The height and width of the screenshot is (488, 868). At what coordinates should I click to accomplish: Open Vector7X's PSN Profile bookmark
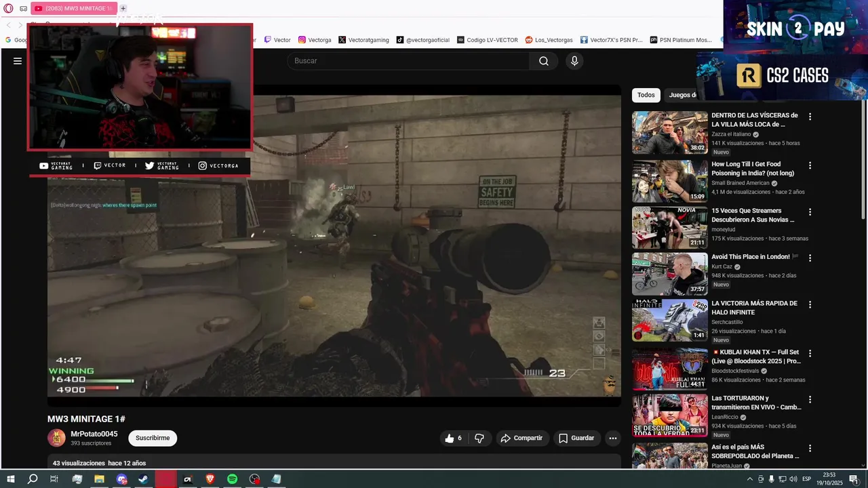click(x=612, y=40)
